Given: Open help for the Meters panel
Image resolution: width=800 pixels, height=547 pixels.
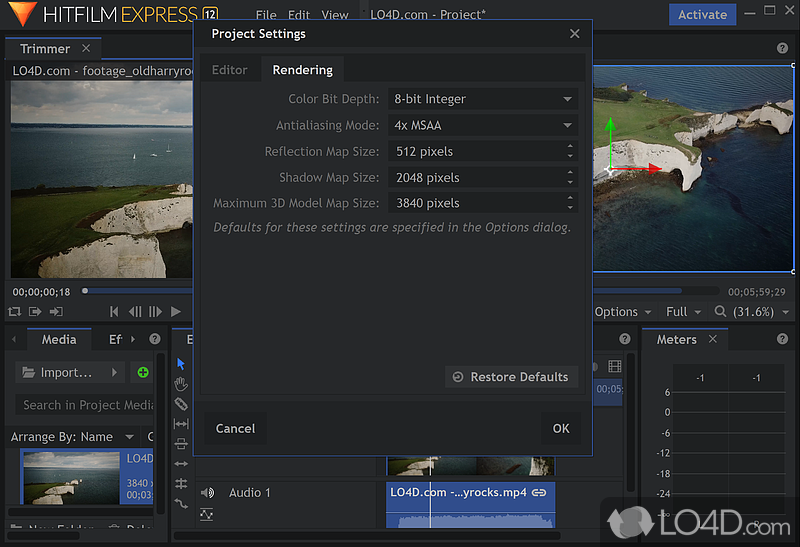Looking at the screenshot, I should pos(782,339).
